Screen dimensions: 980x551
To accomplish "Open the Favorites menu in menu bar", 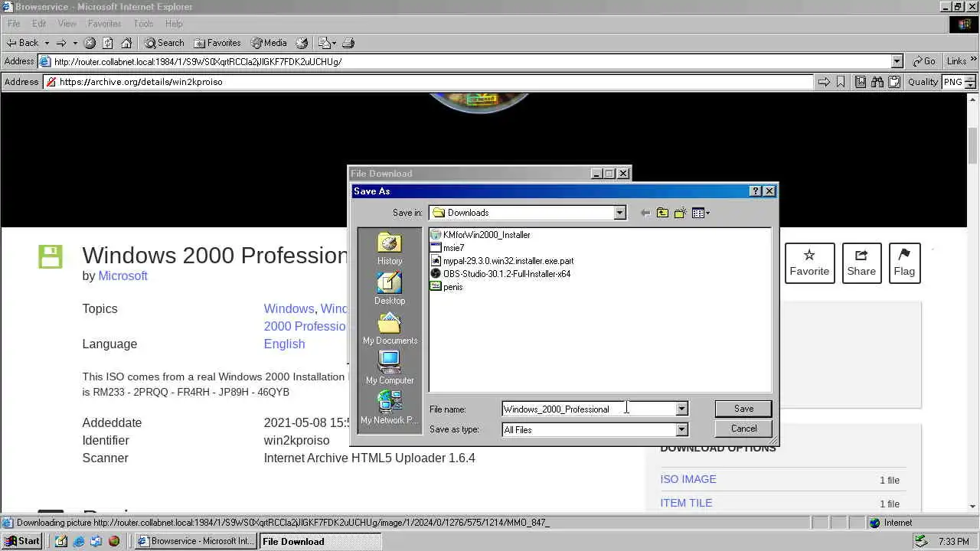I will 104,24.
